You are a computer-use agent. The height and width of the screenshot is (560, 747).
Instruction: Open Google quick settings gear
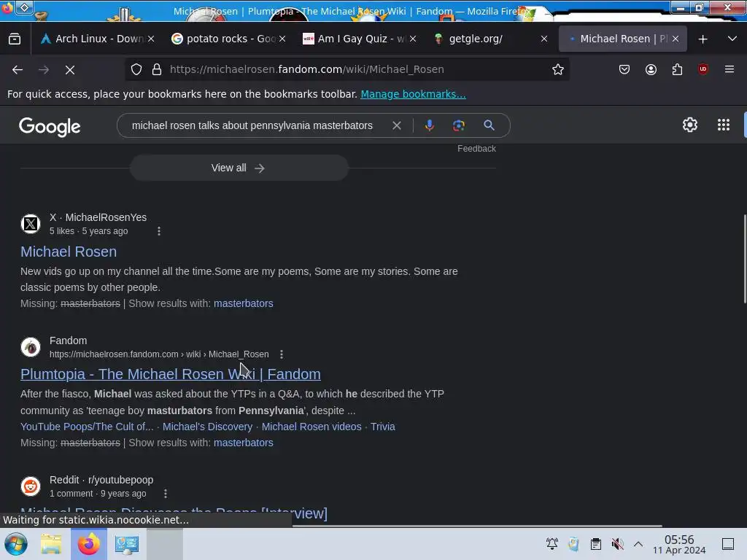(x=690, y=125)
